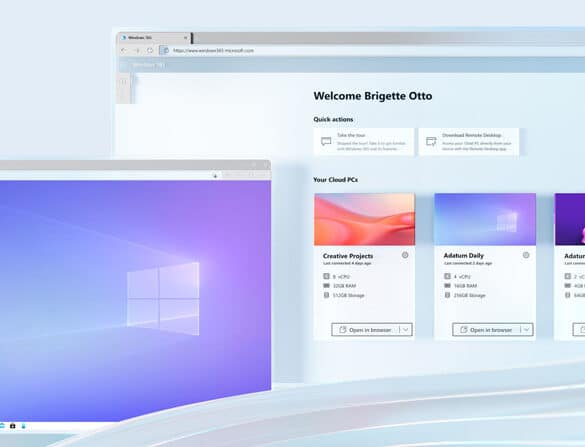Click the Windows 365 header title in portal
Screen dimensions: 585x447
point(149,65)
